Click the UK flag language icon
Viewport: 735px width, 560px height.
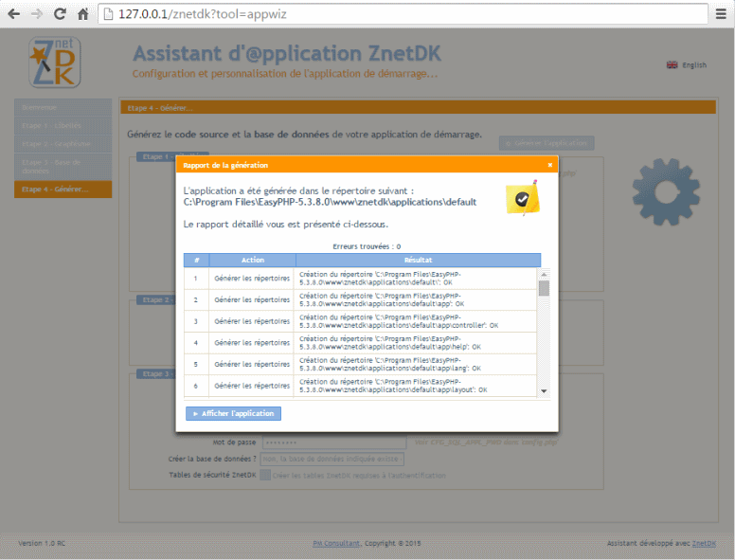pos(672,64)
